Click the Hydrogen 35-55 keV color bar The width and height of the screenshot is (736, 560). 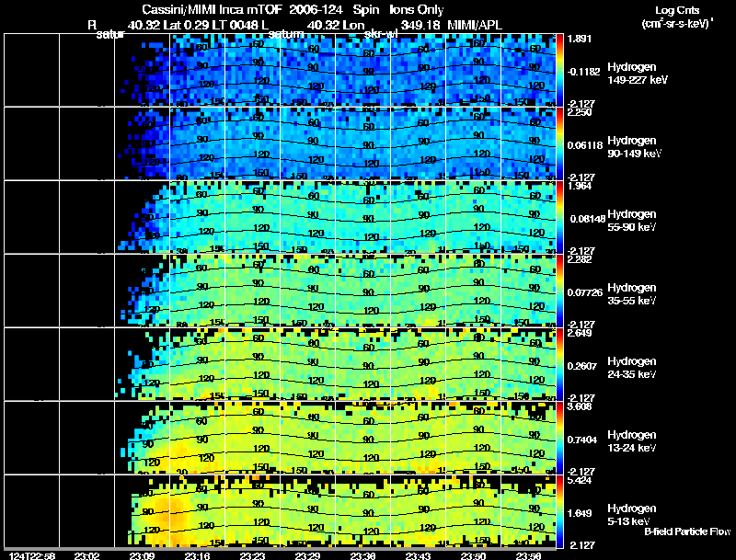(559, 291)
